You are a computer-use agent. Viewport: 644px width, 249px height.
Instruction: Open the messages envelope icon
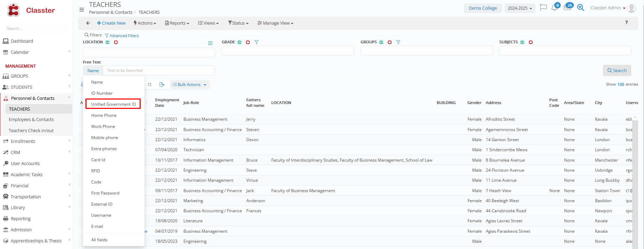[x=567, y=8]
